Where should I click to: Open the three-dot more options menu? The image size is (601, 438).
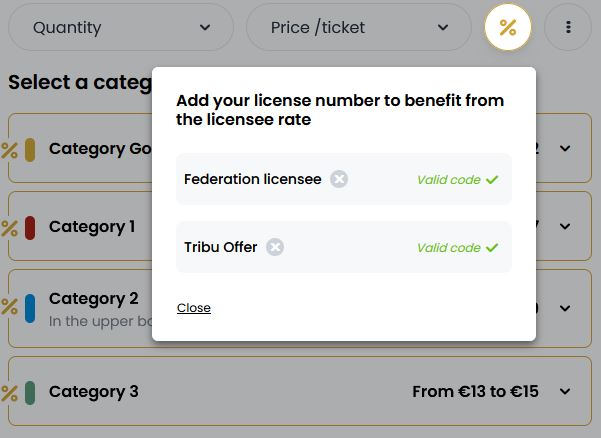pyautogui.click(x=568, y=27)
